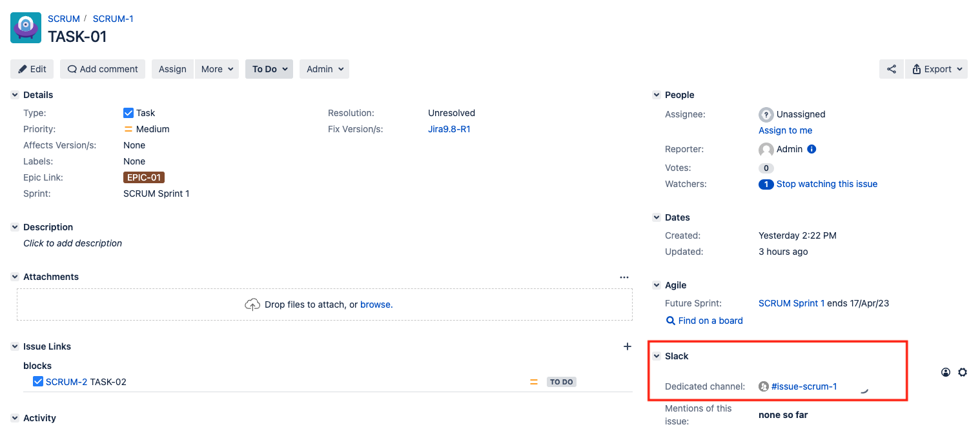Collapse the Issue Links section
Image resolution: width=980 pixels, height=438 pixels.
pos(15,346)
